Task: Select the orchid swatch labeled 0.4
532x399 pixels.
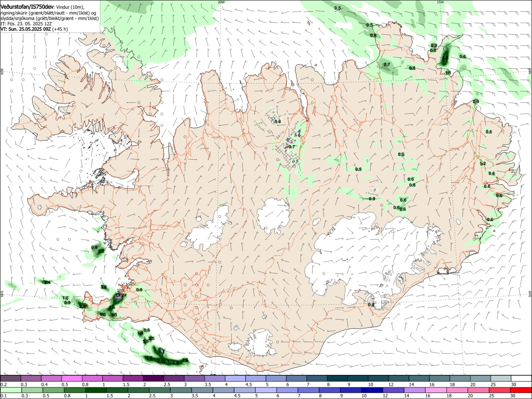Action: (51, 379)
